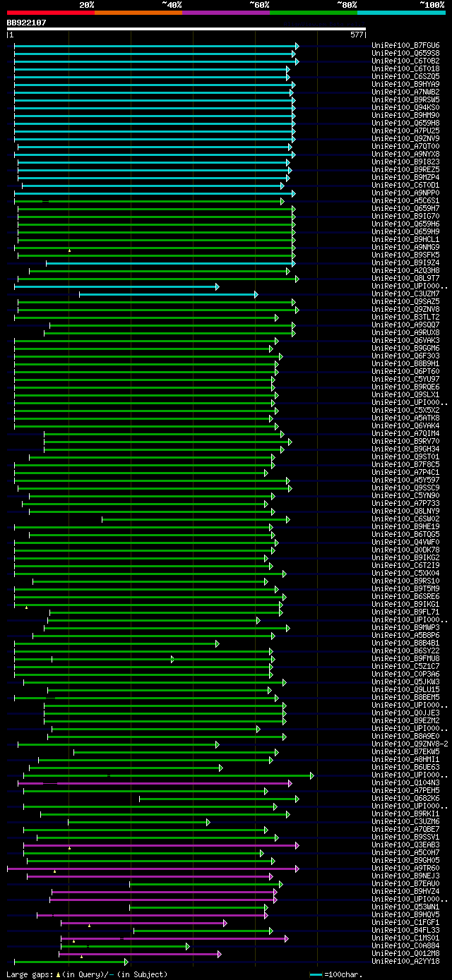Click label UniRef100_A5Y597
Viewport: 452px width, 980px height.
pyautogui.click(x=405, y=480)
